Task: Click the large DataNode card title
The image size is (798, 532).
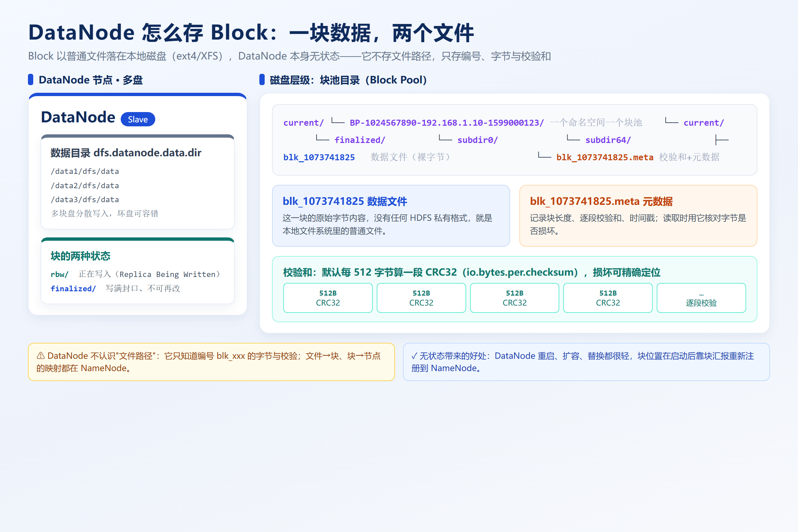Action: (78, 117)
